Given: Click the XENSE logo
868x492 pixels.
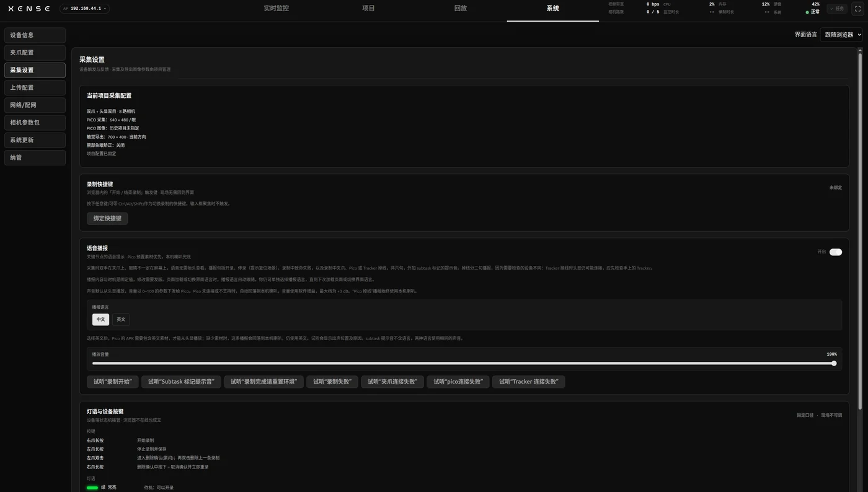Looking at the screenshot, I should [x=29, y=9].
